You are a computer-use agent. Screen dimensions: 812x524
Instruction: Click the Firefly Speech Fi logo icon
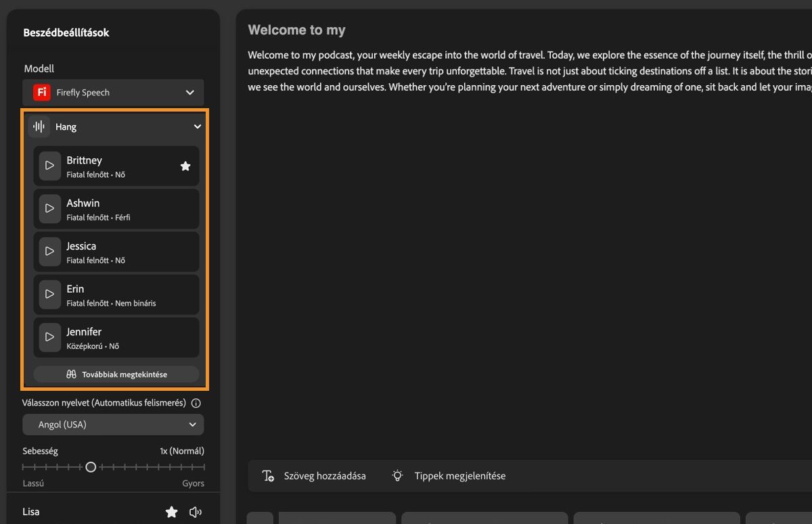[42, 92]
